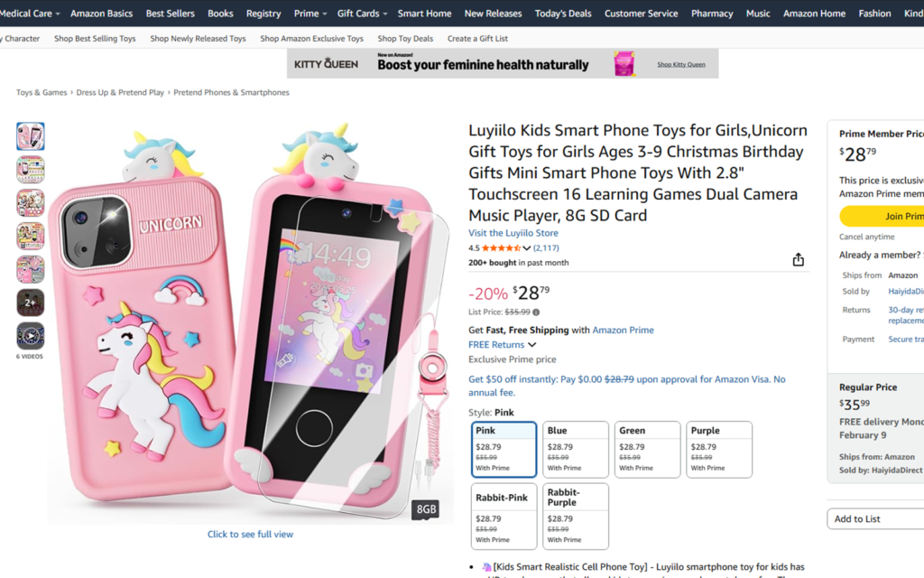Open Best Sellers in the top navigation
924x578 pixels.
coord(170,13)
